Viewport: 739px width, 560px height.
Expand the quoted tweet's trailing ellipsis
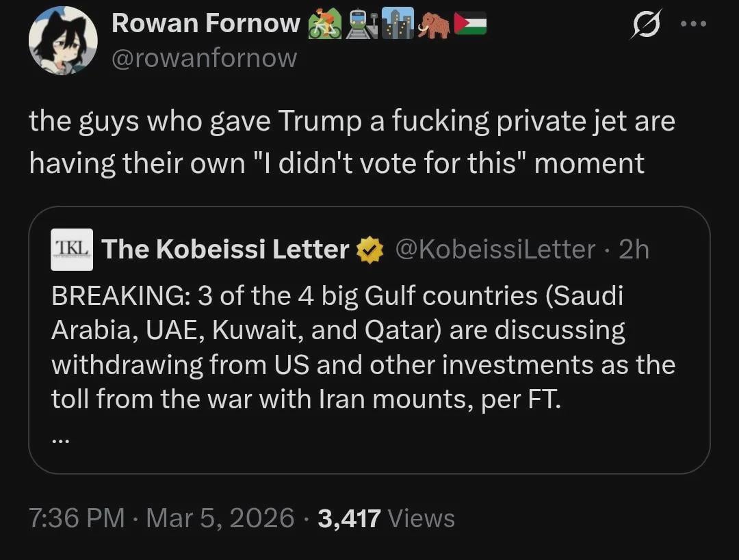(x=60, y=441)
